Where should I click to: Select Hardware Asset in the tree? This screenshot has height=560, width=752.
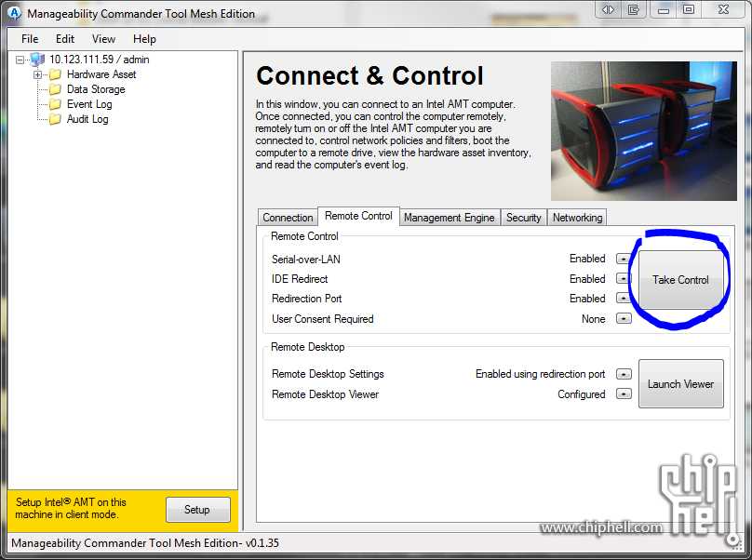(101, 74)
